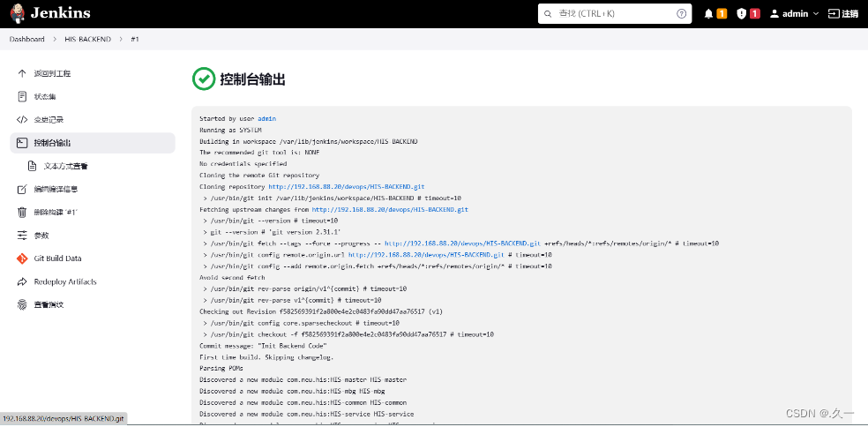Click the orange Git icon

click(x=22, y=258)
